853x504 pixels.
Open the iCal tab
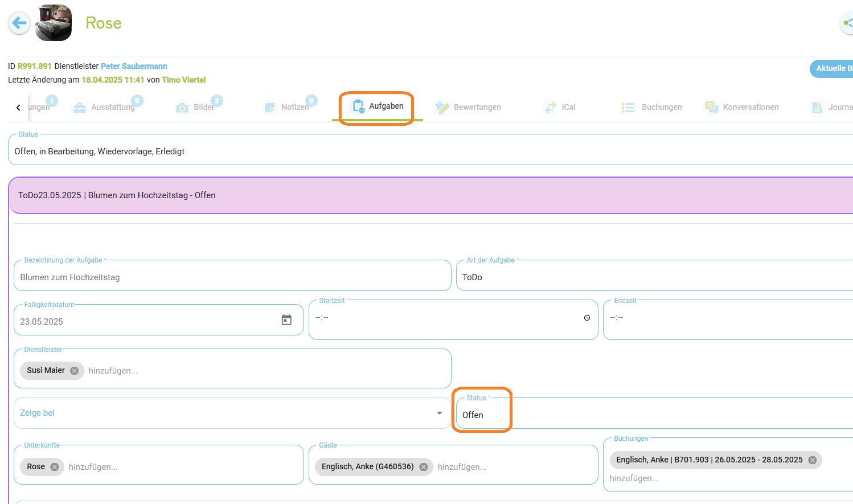point(560,107)
